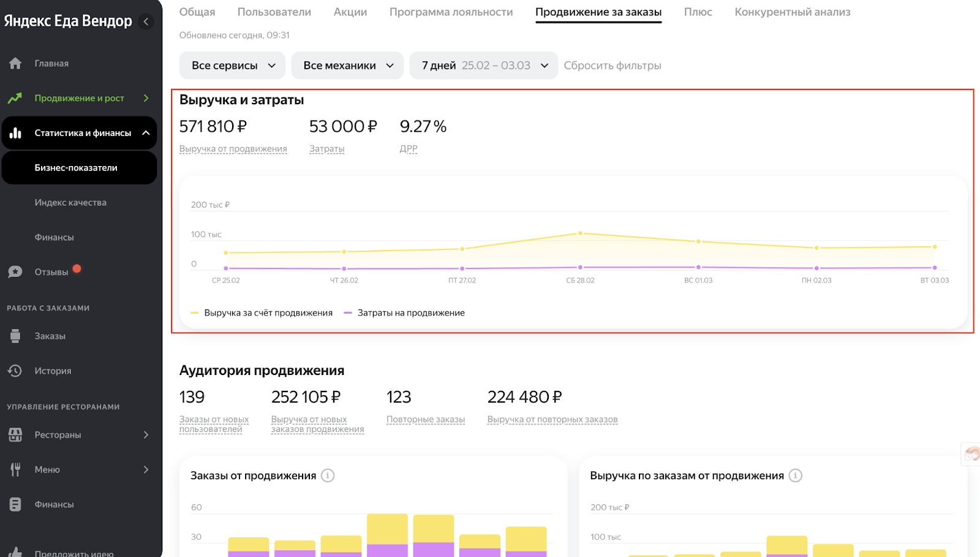Click the Заказы shopping bag icon

pos(15,336)
